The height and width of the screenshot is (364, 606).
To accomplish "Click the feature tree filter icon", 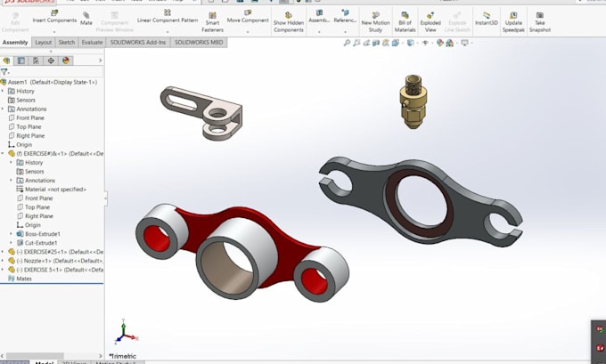I will coord(4,72).
